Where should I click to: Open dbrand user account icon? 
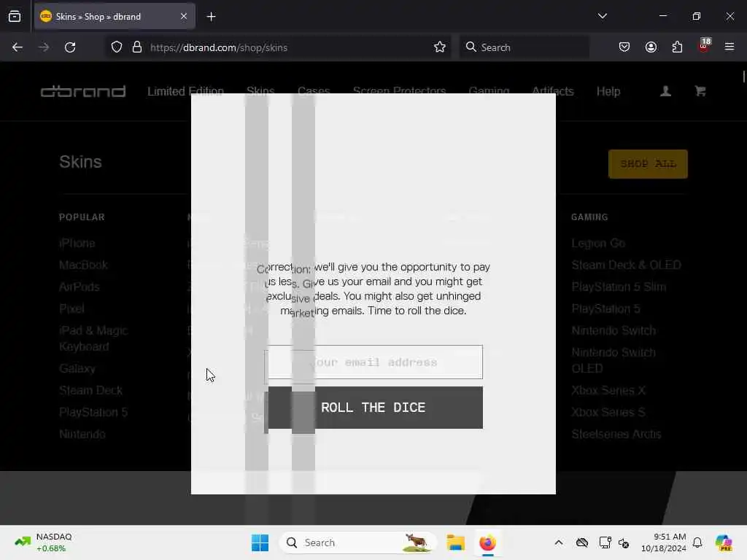coord(665,91)
